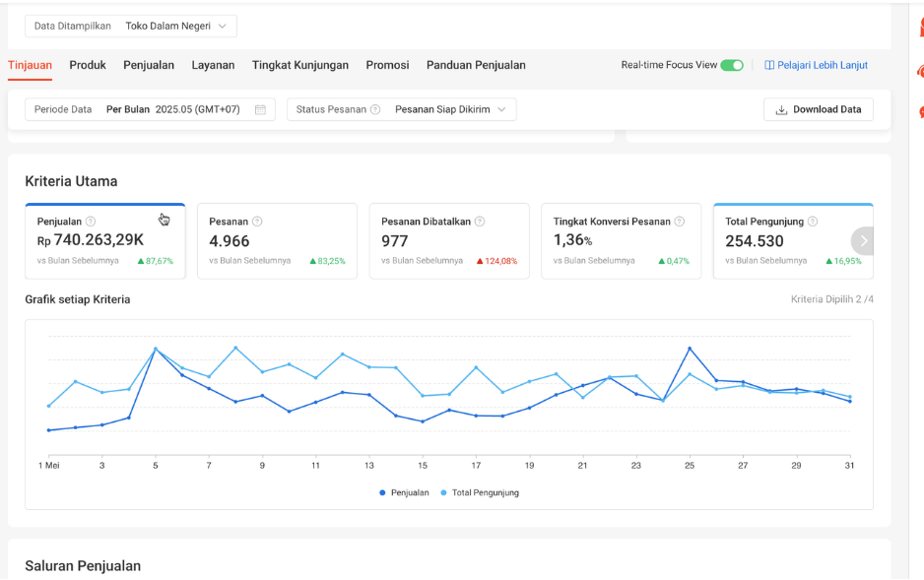Toggle the Pesanan metric card
The image size is (924, 580).
tap(277, 241)
